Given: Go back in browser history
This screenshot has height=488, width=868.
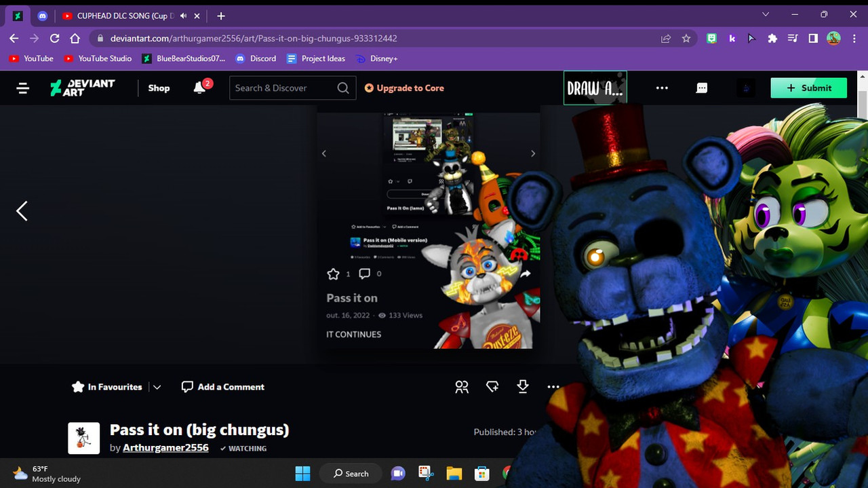Looking at the screenshot, I should (14, 39).
